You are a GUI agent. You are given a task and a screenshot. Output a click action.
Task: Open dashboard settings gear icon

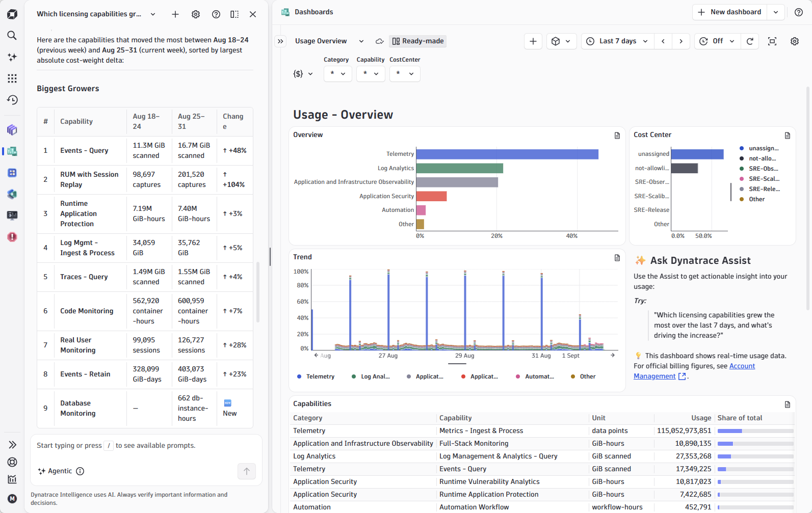pos(795,41)
